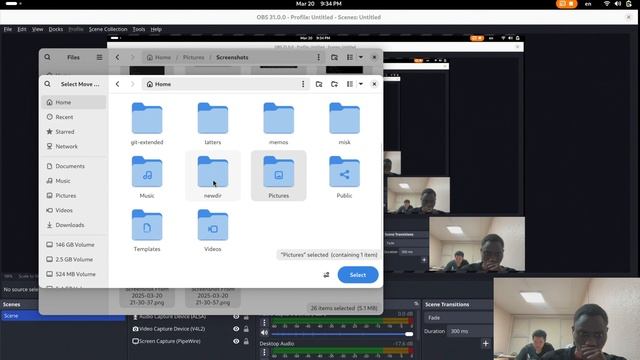Click Screenshots breadcrumb in Files window
Viewport: 640px width, 360px height.
pos(232,58)
